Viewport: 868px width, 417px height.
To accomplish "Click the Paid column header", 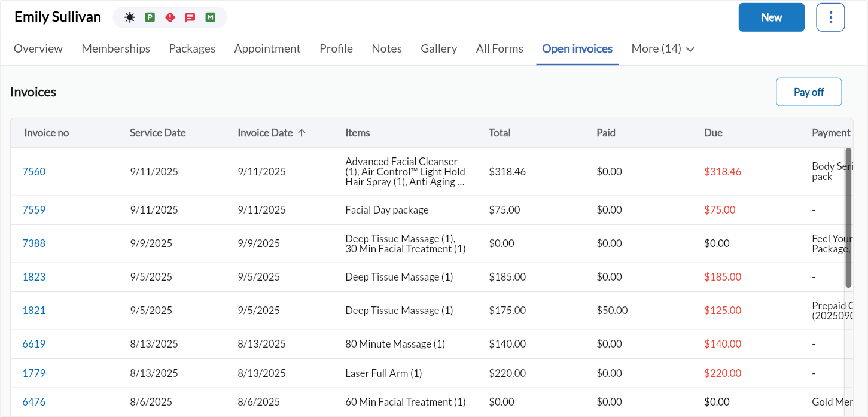I will (x=606, y=133).
